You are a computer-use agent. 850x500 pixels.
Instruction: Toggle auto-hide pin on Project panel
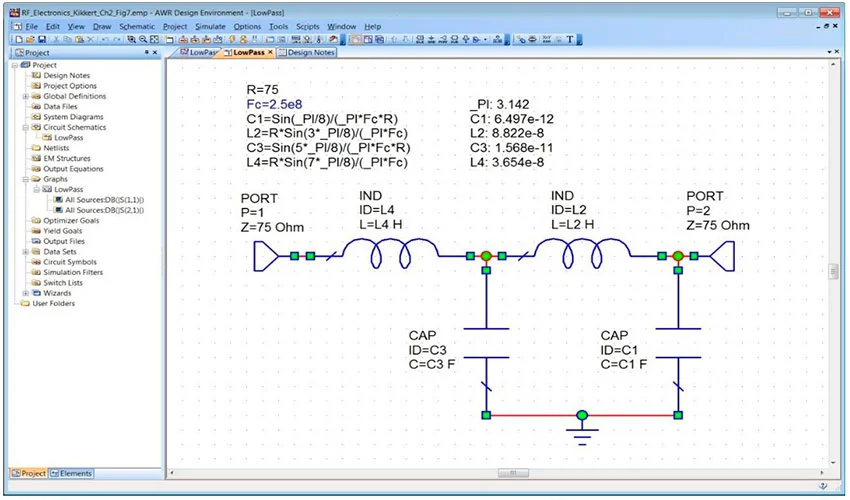pos(146,52)
